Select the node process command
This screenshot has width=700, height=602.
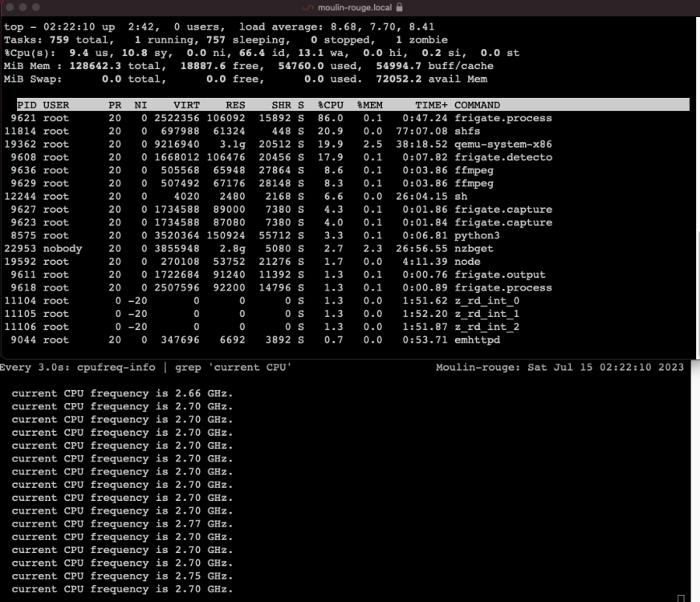point(467,262)
